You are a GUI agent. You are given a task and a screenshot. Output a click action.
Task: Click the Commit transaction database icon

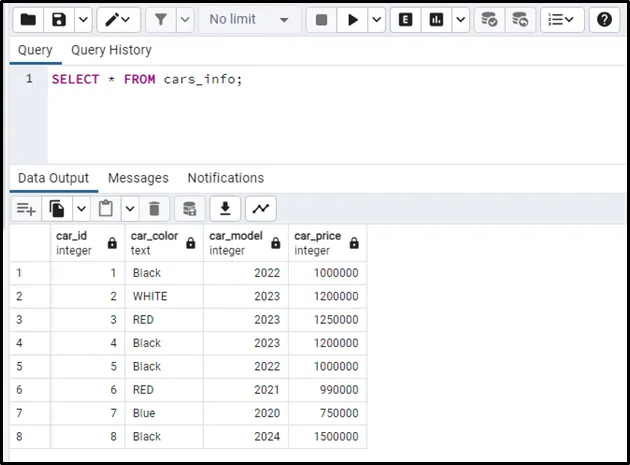(488, 19)
